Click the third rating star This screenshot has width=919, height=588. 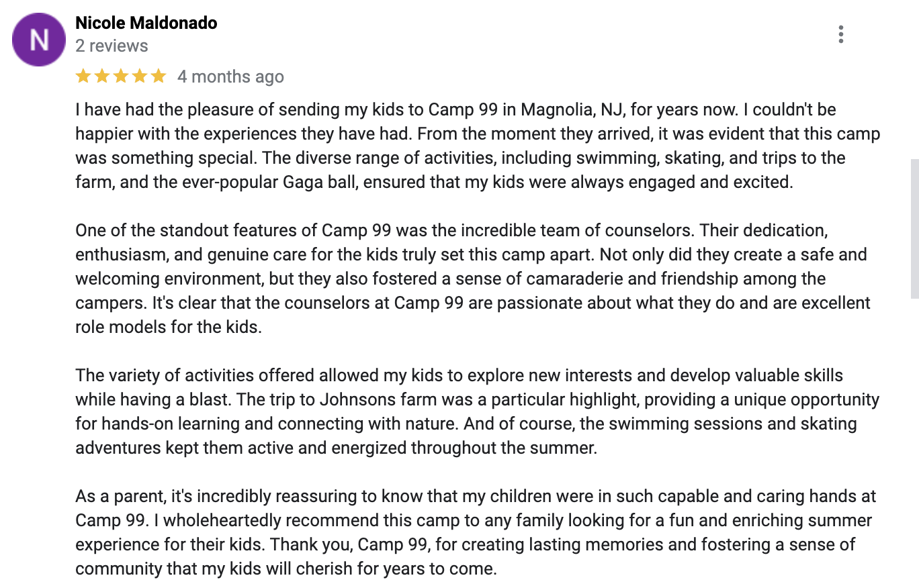pyautogui.click(x=121, y=76)
